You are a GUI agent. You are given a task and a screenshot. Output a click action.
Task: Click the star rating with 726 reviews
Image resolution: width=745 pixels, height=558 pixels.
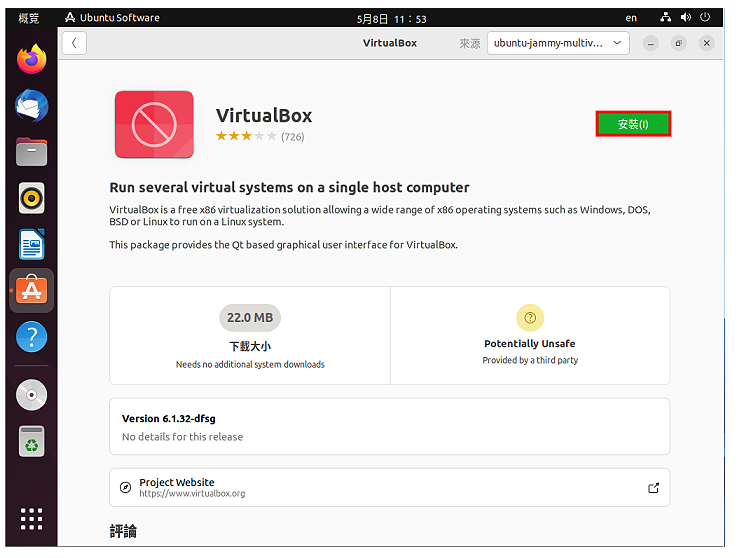pos(260,137)
